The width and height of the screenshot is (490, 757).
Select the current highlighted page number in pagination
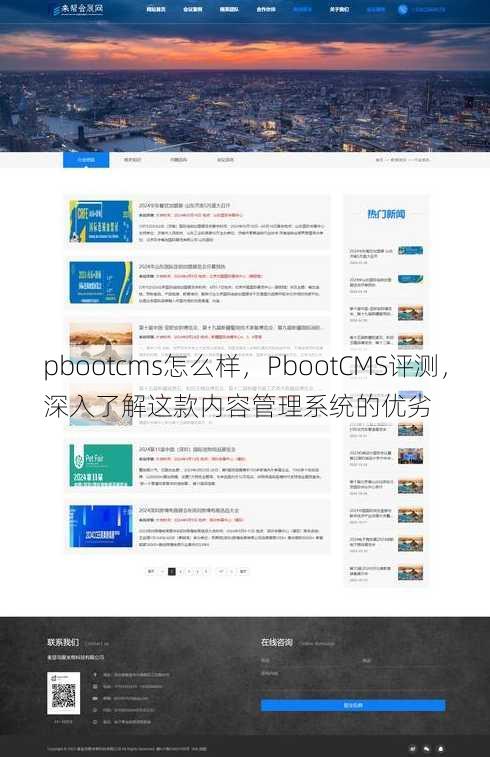171,572
